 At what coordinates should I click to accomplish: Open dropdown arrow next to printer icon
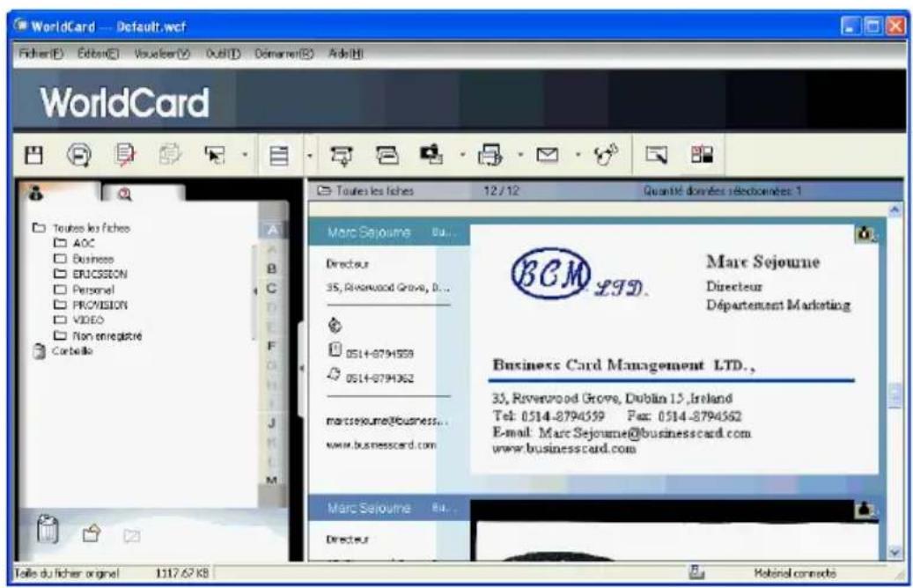[x=520, y=155]
